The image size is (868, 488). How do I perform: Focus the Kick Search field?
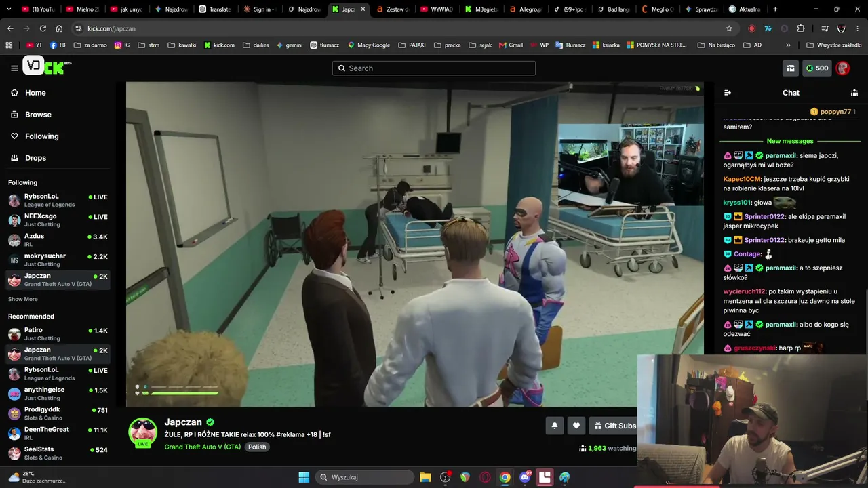coord(434,68)
